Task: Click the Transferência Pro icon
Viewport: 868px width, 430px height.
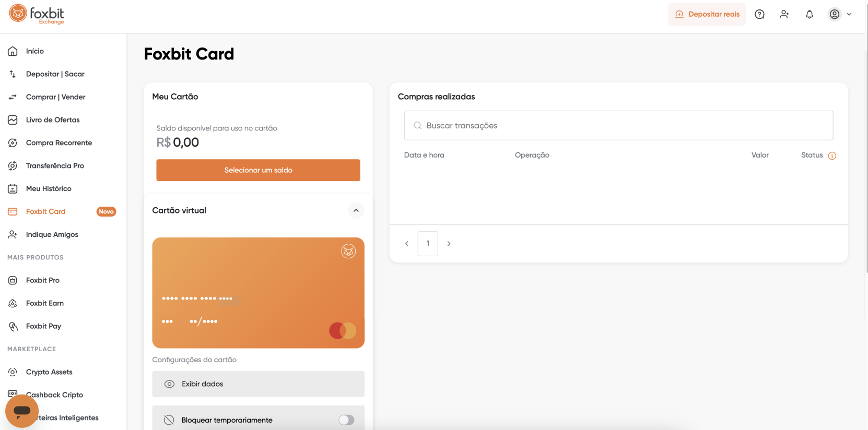Action: pyautogui.click(x=13, y=166)
